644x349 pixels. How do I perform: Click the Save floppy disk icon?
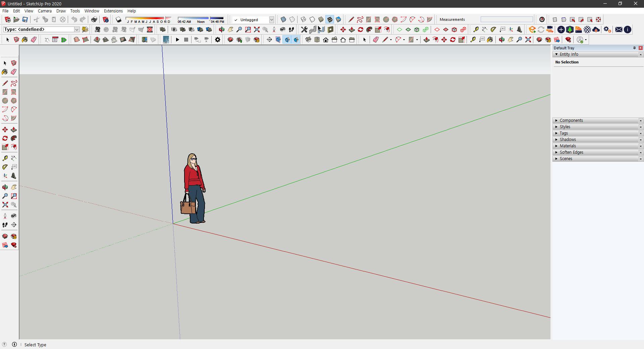tap(25, 19)
